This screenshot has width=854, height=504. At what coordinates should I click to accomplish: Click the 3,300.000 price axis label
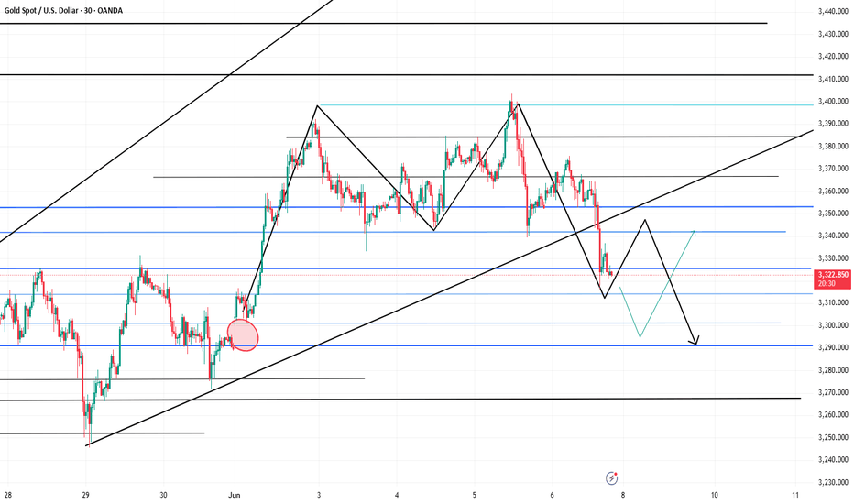tap(833, 325)
